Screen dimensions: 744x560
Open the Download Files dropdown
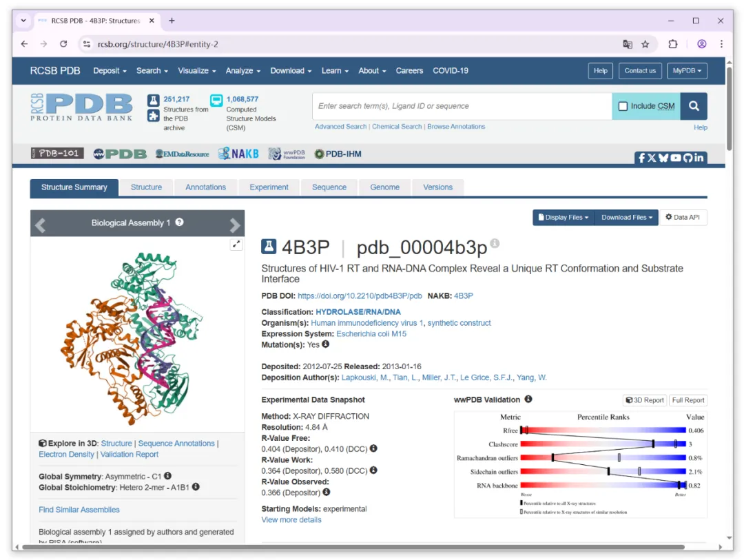tap(626, 218)
